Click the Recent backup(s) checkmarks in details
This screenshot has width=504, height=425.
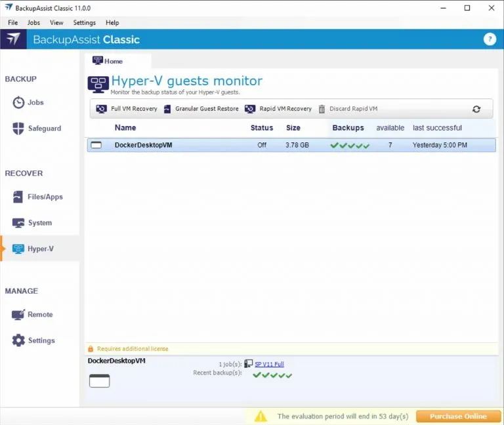click(272, 375)
